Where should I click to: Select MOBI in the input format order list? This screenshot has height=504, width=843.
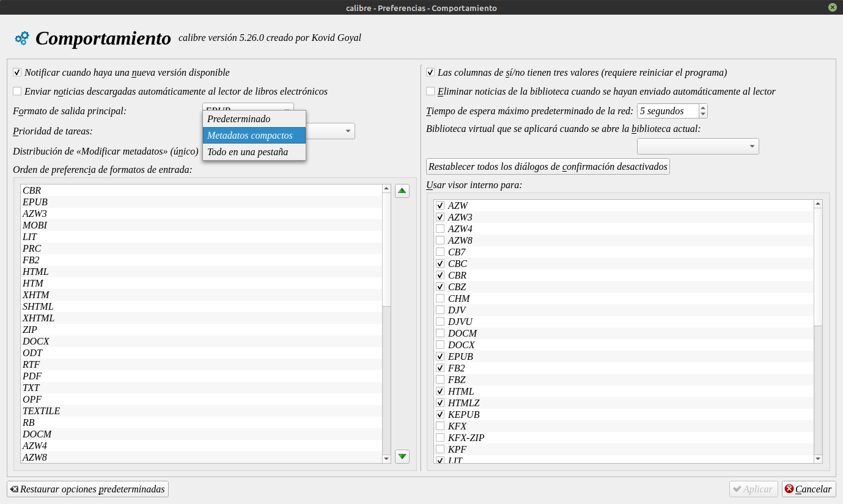(x=201, y=225)
